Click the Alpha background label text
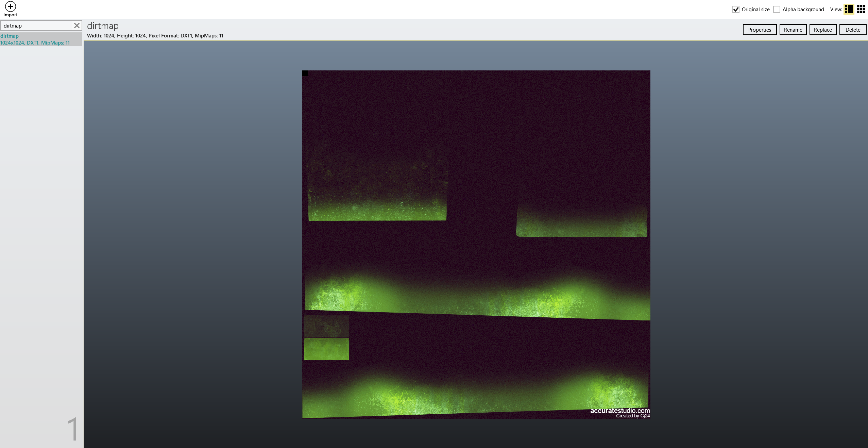Viewport: 868px width, 448px height. [803, 10]
